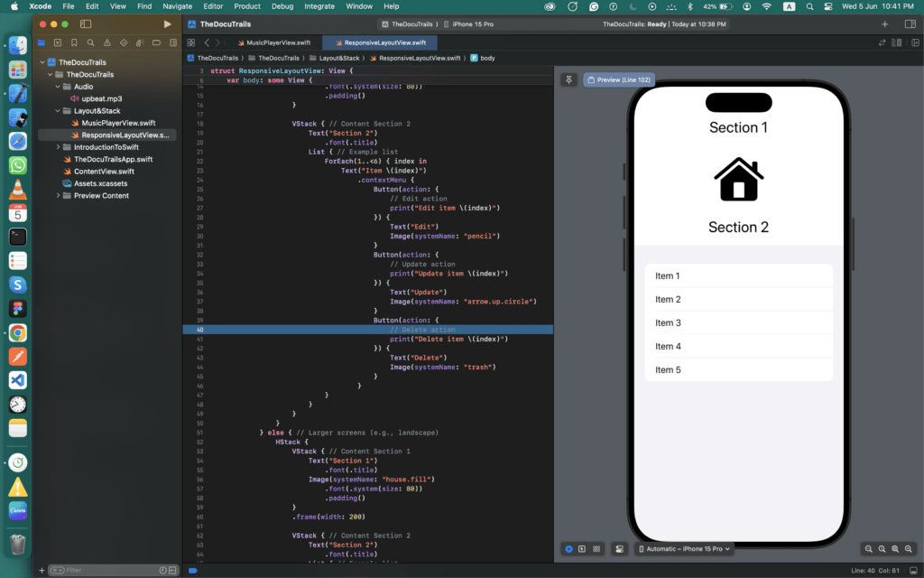Toggle the navigator sidebar visibility
This screenshot has width=924, height=578.
point(86,24)
